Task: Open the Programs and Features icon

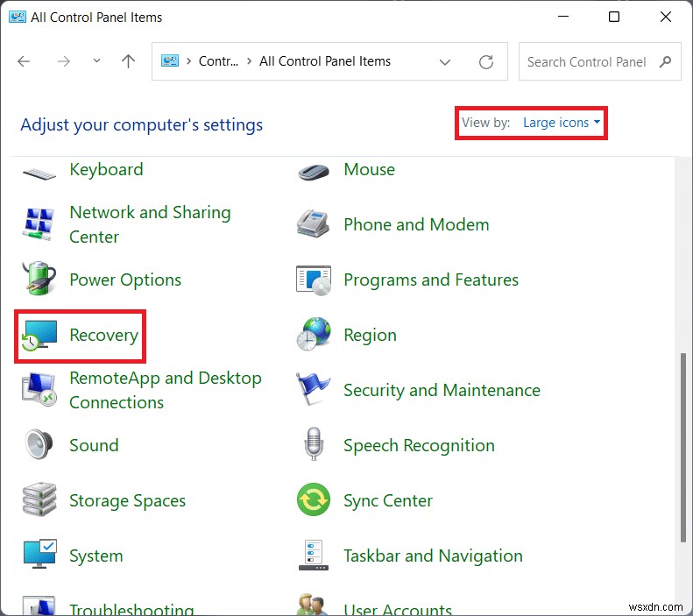Action: (314, 280)
